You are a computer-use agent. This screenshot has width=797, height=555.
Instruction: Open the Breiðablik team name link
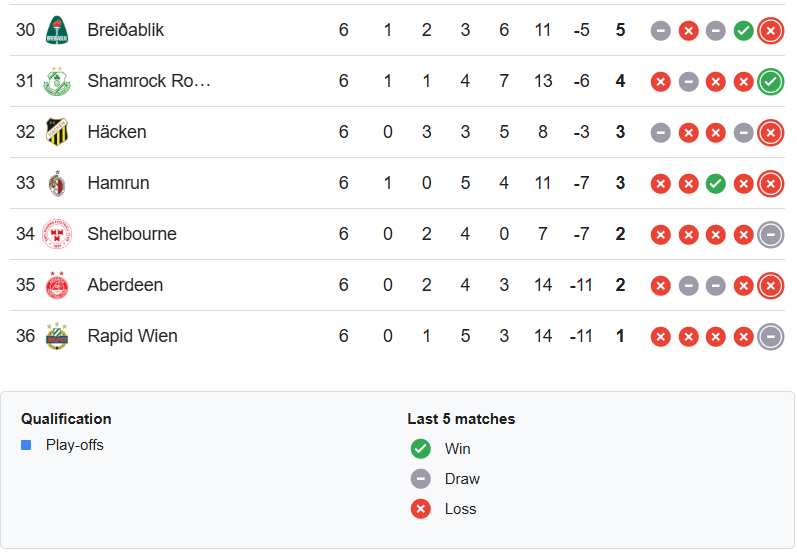(126, 30)
